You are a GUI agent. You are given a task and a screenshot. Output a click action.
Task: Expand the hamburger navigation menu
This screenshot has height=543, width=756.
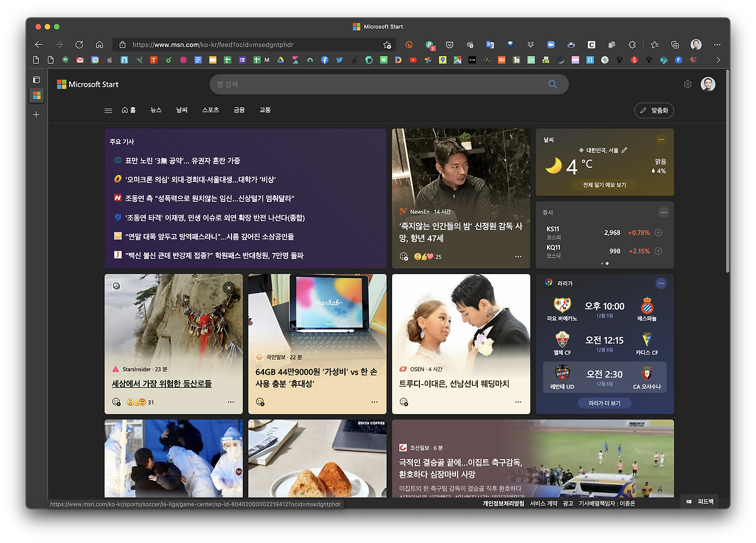coord(108,110)
